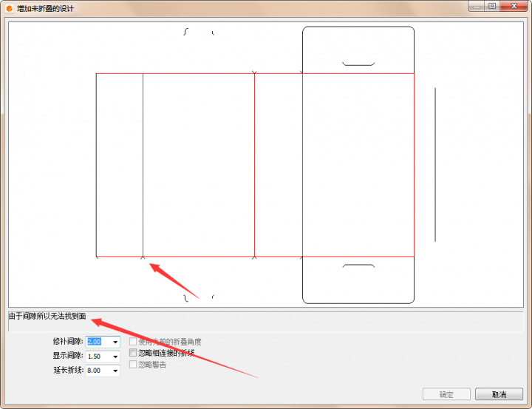The width and height of the screenshot is (532, 409).
Task: Open the 延长折线 value dropdown
Action: pyautogui.click(x=115, y=371)
